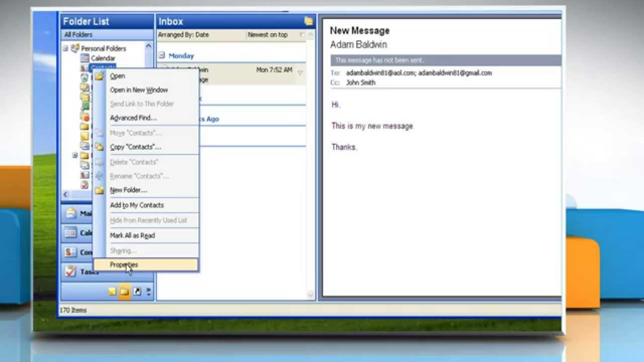Click the Personal Folders data file icon

(75, 48)
